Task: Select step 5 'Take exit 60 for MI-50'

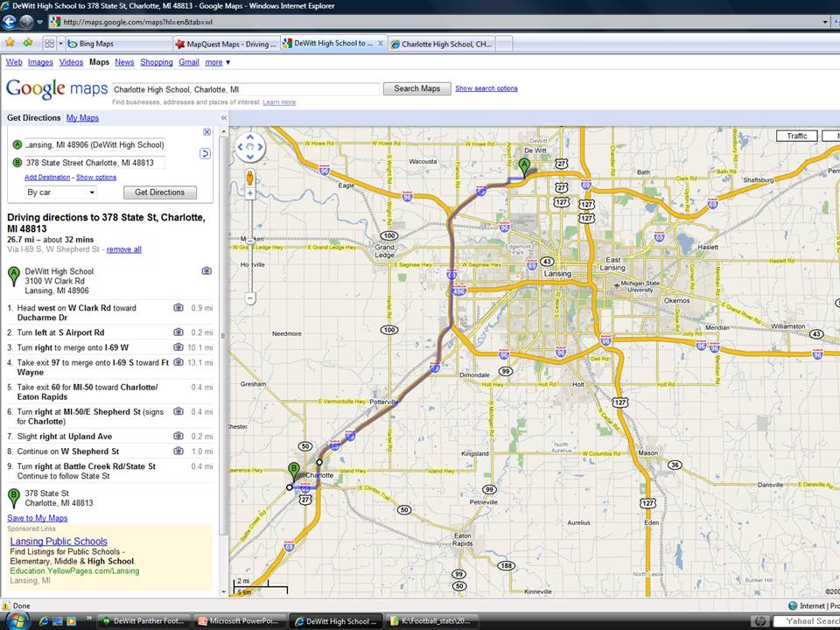Action: coord(110,392)
